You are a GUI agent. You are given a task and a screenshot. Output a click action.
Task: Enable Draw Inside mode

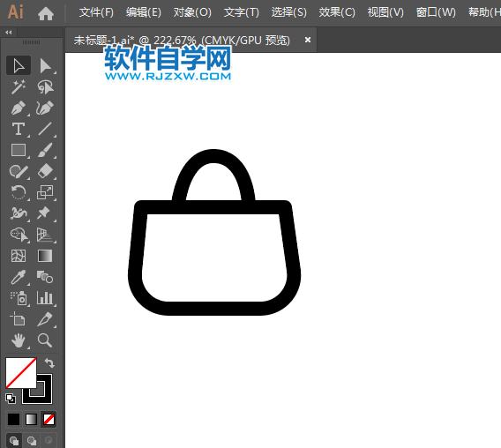tap(49, 441)
